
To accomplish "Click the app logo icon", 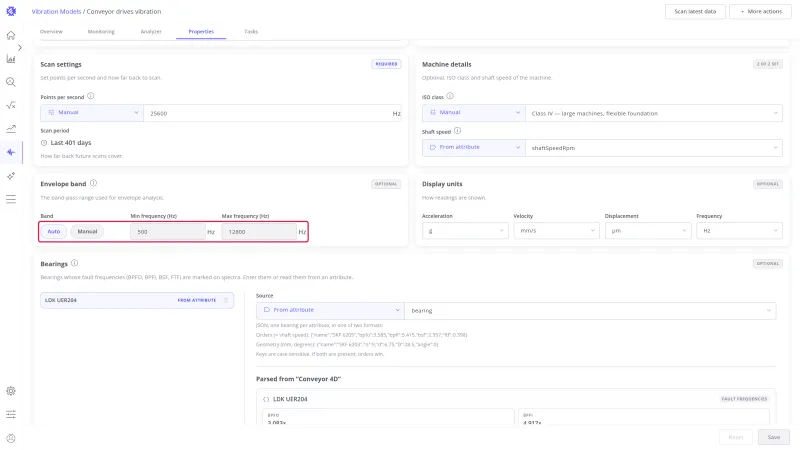I will coord(11,11).
